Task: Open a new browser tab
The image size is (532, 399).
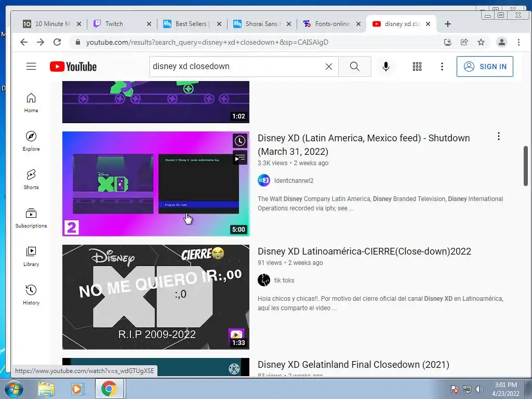Action: pyautogui.click(x=448, y=24)
